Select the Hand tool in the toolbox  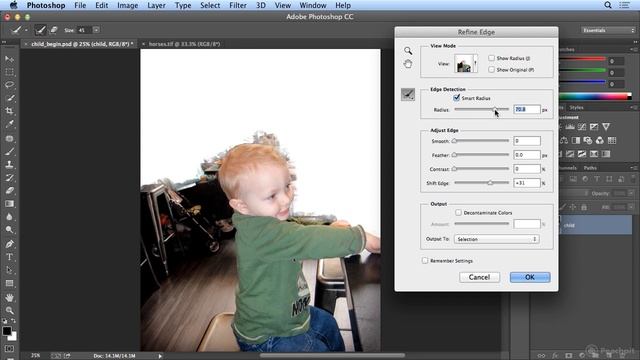pyautogui.click(x=9, y=298)
